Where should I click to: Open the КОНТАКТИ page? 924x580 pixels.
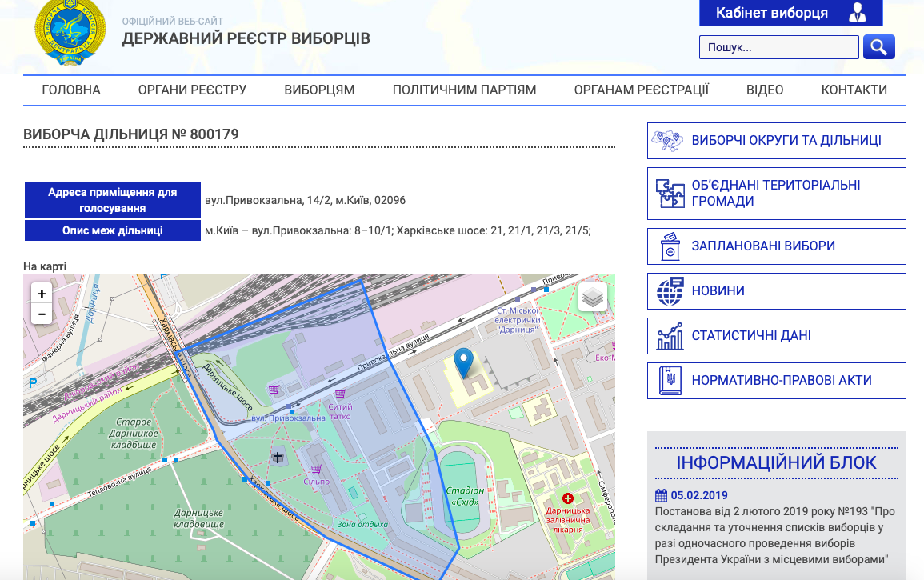[x=854, y=90]
